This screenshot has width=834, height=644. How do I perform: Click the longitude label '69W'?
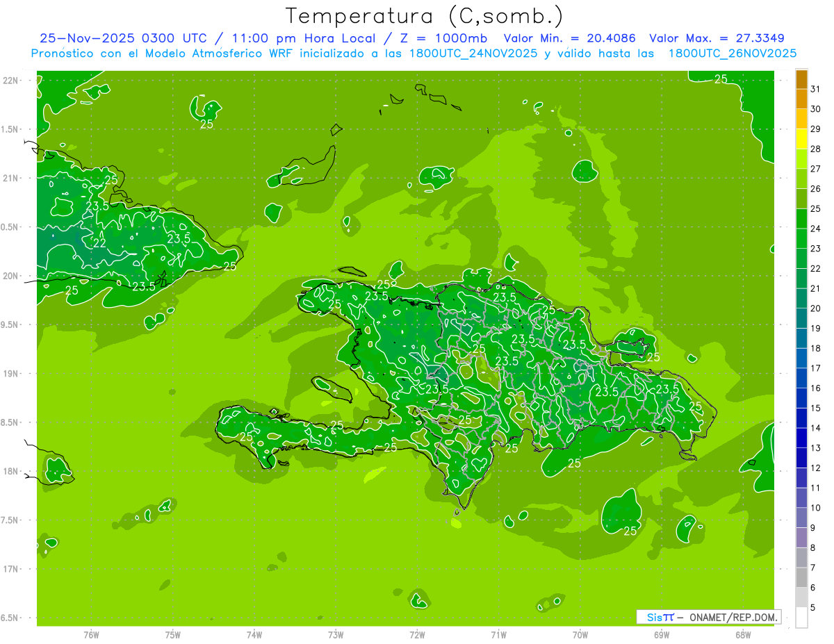click(x=662, y=635)
